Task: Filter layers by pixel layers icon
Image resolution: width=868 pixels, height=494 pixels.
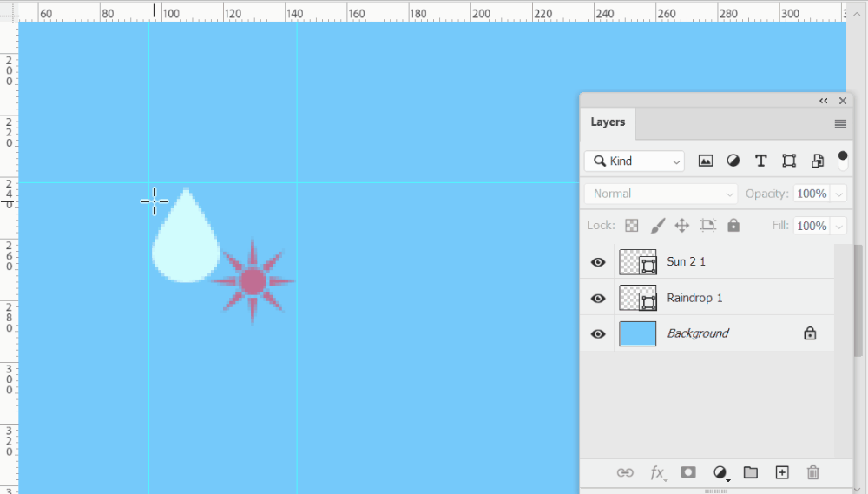Action: point(705,161)
